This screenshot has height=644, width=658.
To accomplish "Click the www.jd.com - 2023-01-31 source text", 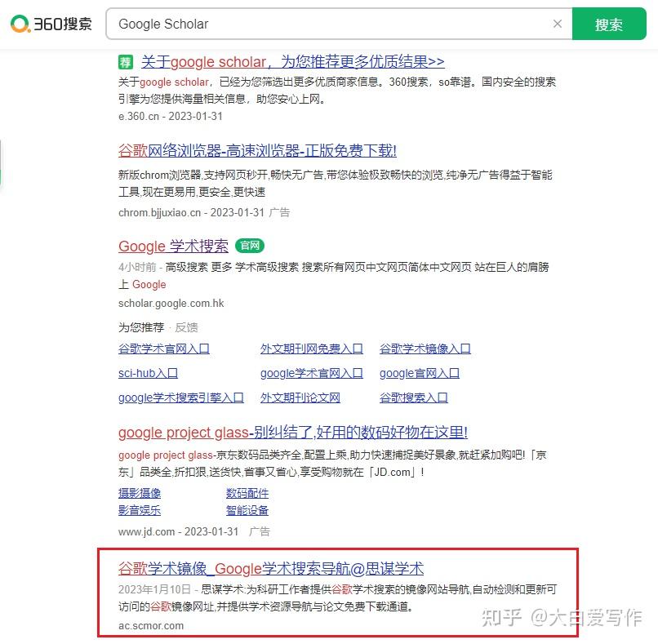I will click(x=178, y=531).
